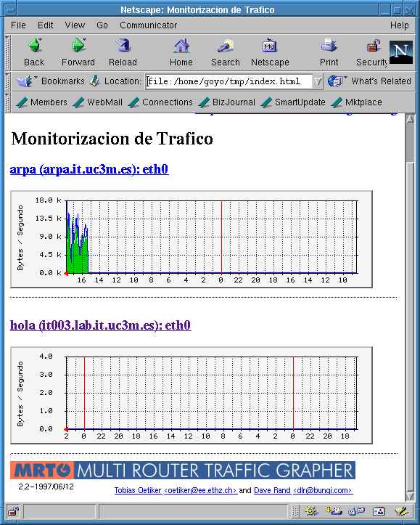Screen dimensions: 420x525
Task: Click the Monitorizacion de Trafico heading
Action: click(x=112, y=139)
